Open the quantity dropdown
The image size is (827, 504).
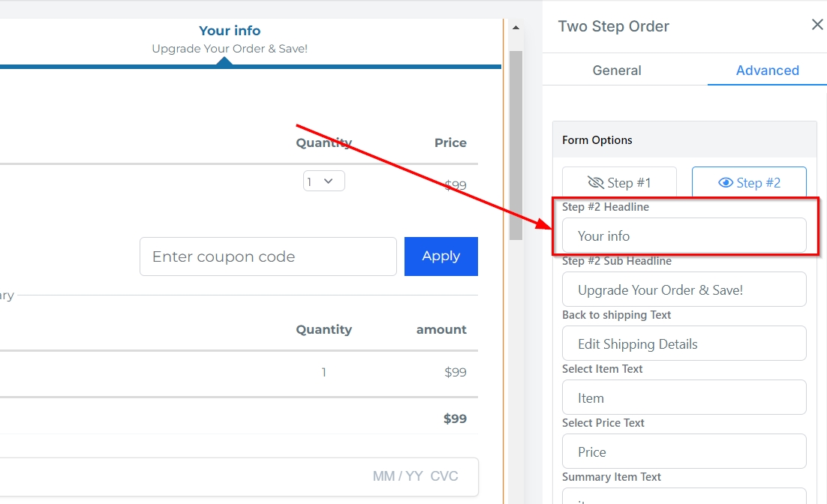(323, 181)
